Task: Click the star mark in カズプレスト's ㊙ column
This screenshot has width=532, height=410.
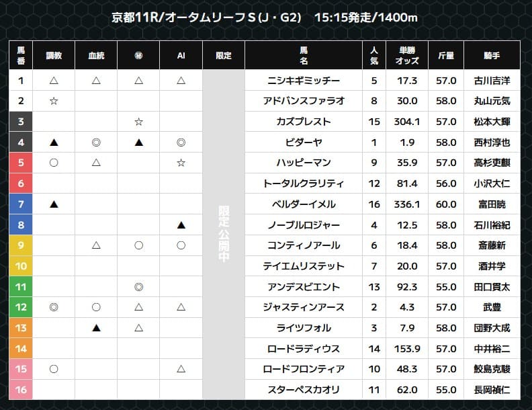Action: point(138,122)
